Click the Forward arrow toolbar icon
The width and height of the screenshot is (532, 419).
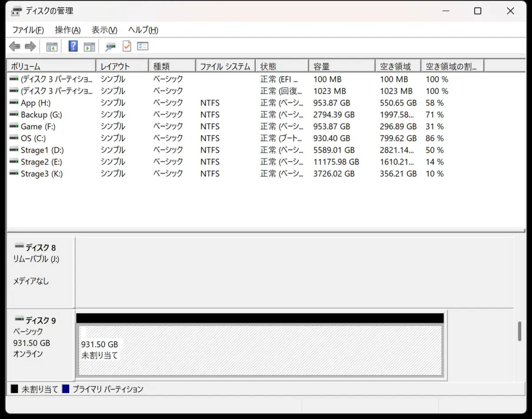coord(30,46)
